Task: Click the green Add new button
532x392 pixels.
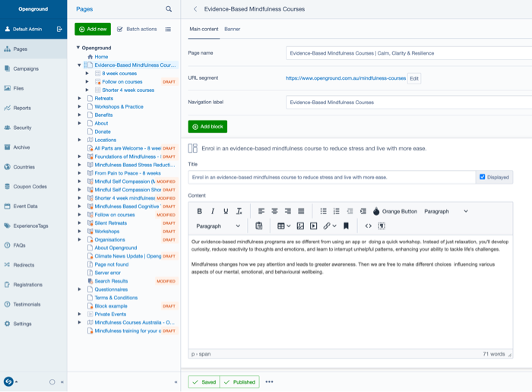Action: (x=93, y=29)
